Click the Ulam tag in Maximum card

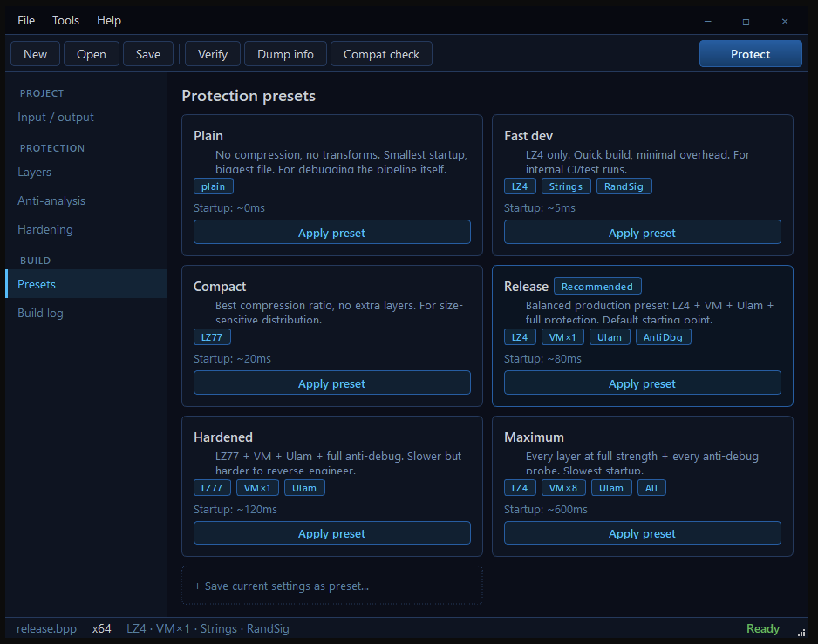click(611, 488)
